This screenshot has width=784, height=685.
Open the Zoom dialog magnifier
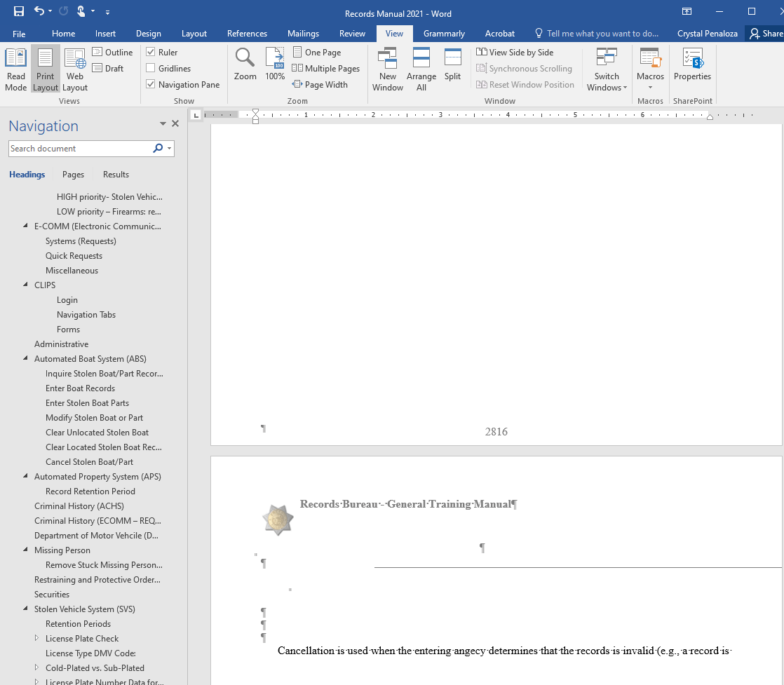point(245,64)
